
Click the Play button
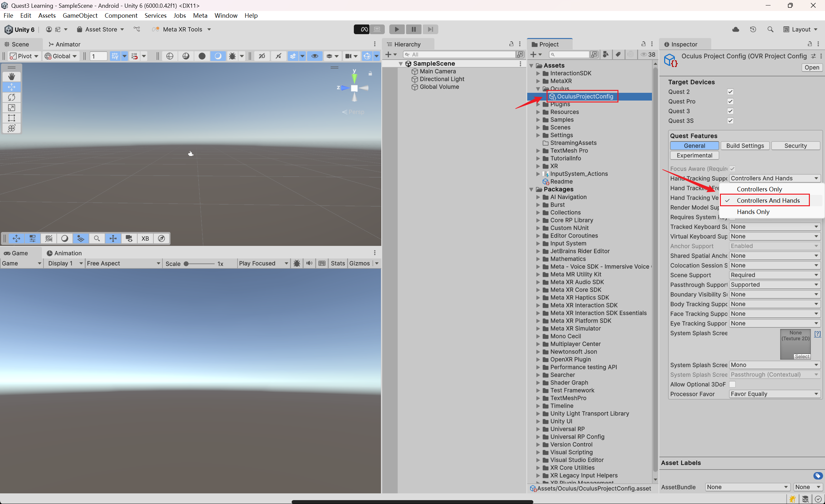pos(397,29)
